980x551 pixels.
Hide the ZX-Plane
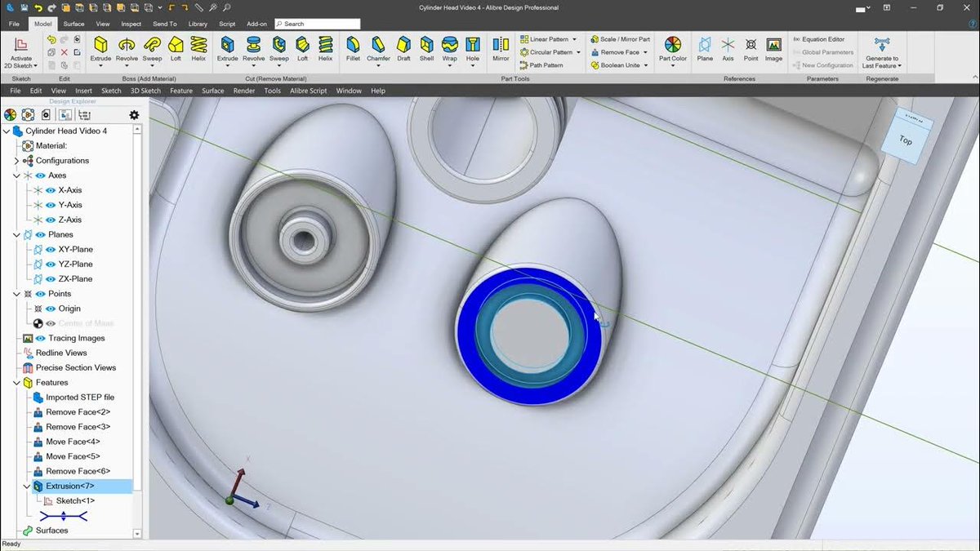point(50,278)
